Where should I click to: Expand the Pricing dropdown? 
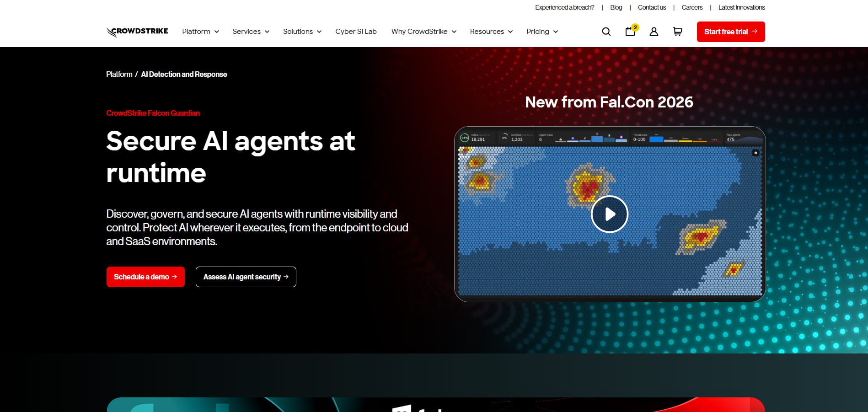coord(542,32)
